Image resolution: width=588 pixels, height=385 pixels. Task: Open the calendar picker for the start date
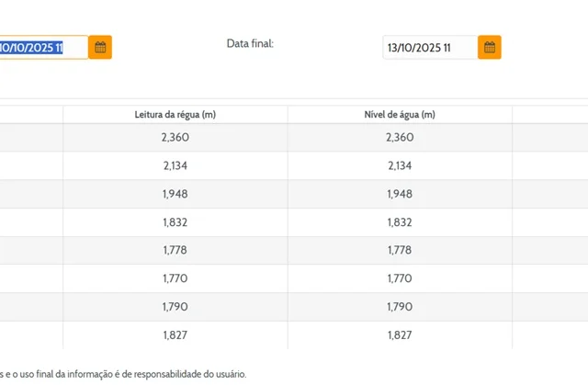point(100,48)
